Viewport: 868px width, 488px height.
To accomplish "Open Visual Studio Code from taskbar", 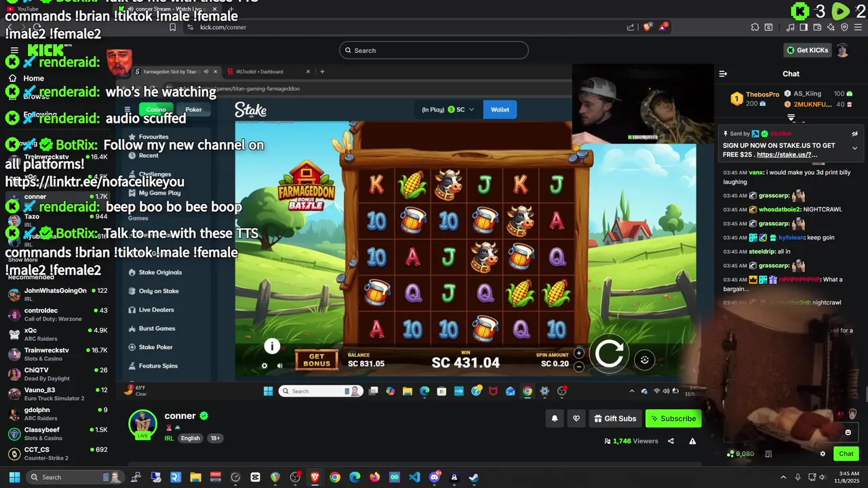I will point(414,477).
